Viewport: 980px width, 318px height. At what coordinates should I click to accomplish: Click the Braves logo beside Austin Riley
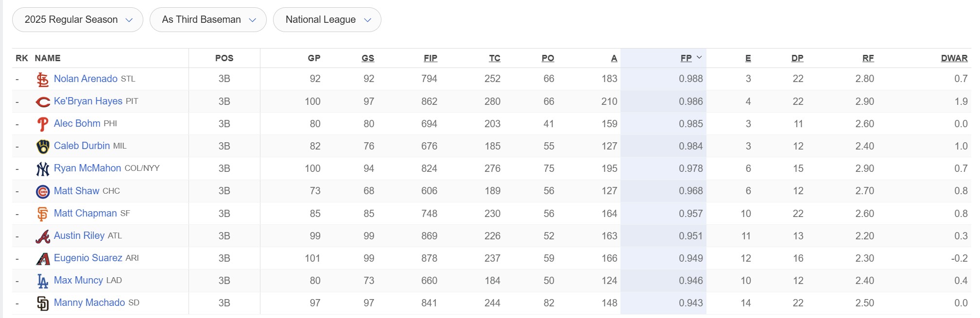coord(43,236)
